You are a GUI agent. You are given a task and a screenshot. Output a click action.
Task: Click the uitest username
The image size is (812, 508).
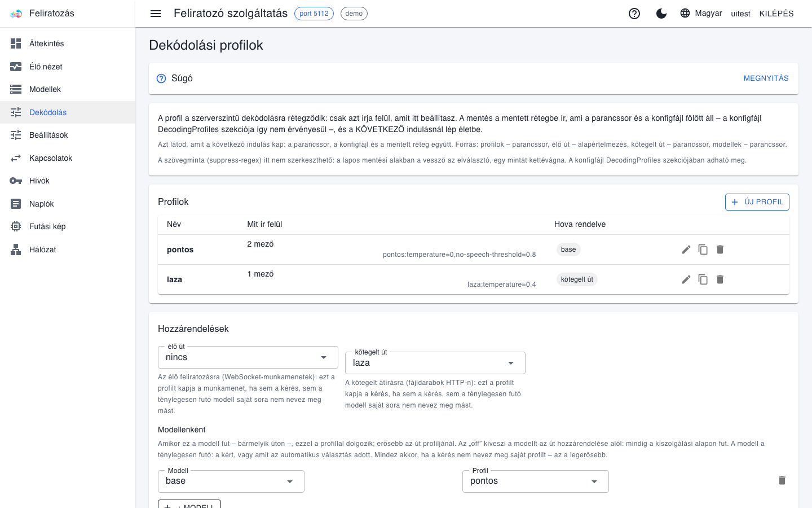741,14
